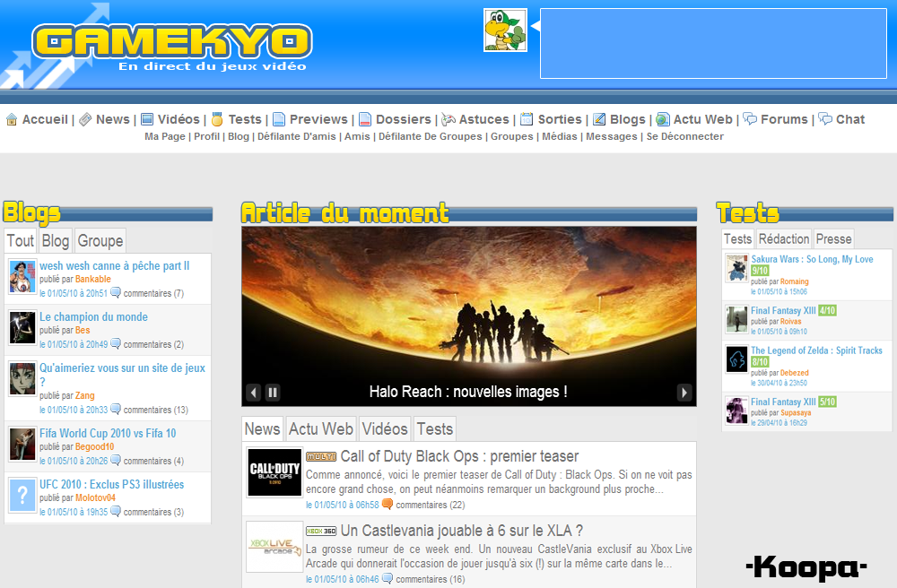Click comment bubble for Le champion du monde
This screenshot has height=588, width=897.
[116, 343]
